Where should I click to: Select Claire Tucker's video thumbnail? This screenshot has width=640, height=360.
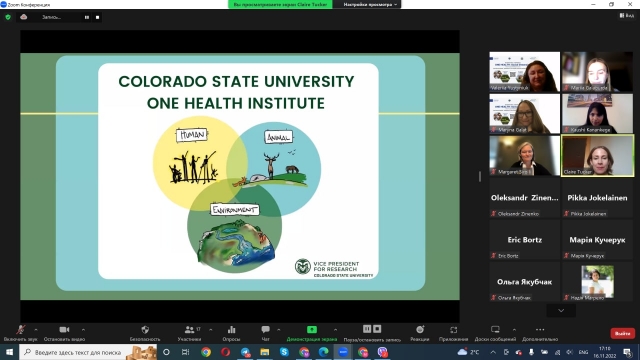point(598,156)
